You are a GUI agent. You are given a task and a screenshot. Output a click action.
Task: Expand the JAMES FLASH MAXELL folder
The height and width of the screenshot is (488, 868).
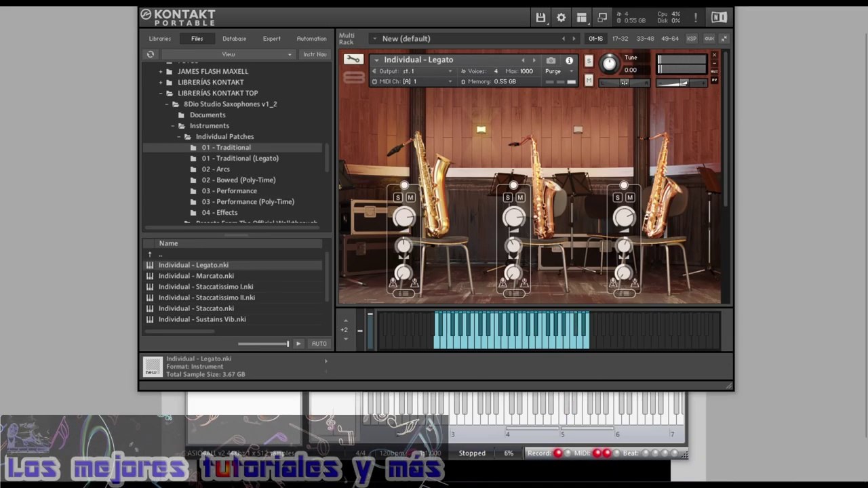click(x=161, y=71)
